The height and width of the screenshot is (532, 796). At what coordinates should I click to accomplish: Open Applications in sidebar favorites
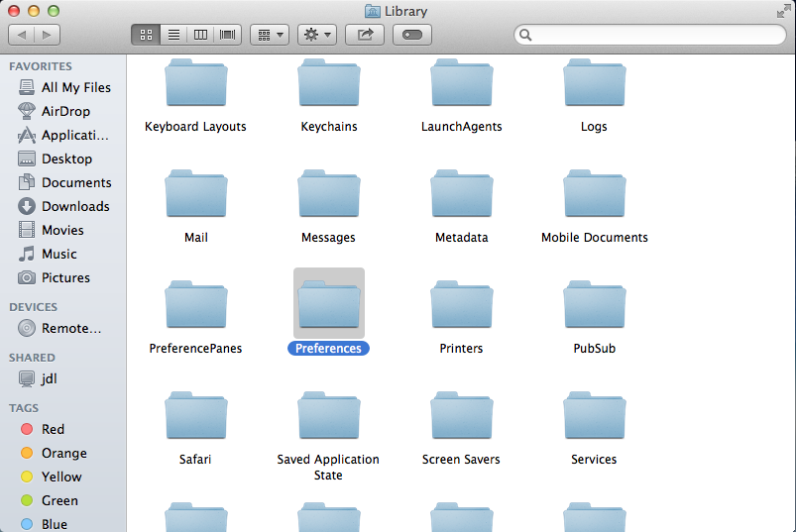74,135
